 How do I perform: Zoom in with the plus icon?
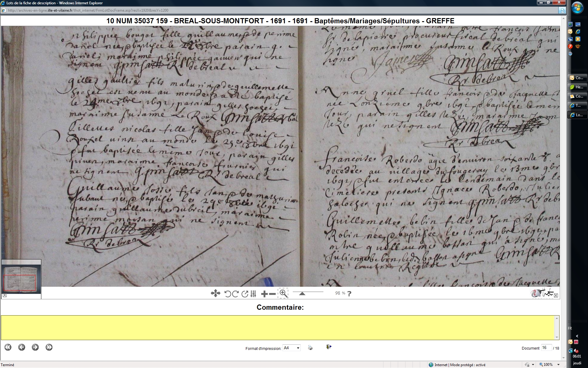(x=264, y=294)
